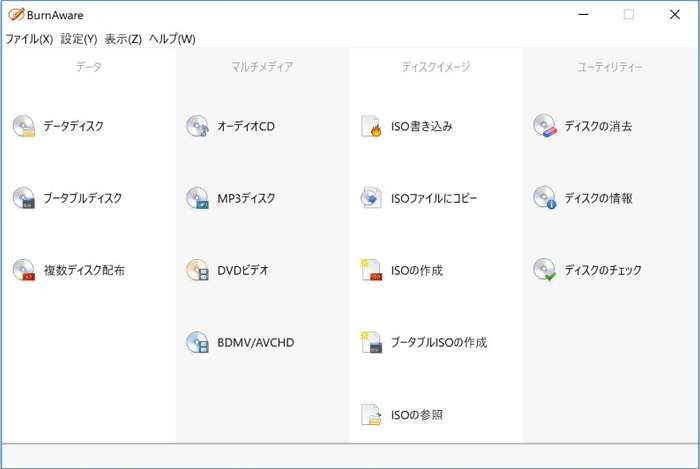The image size is (700, 469).
Task: Select the MP3ディスク label
Action: (x=246, y=198)
